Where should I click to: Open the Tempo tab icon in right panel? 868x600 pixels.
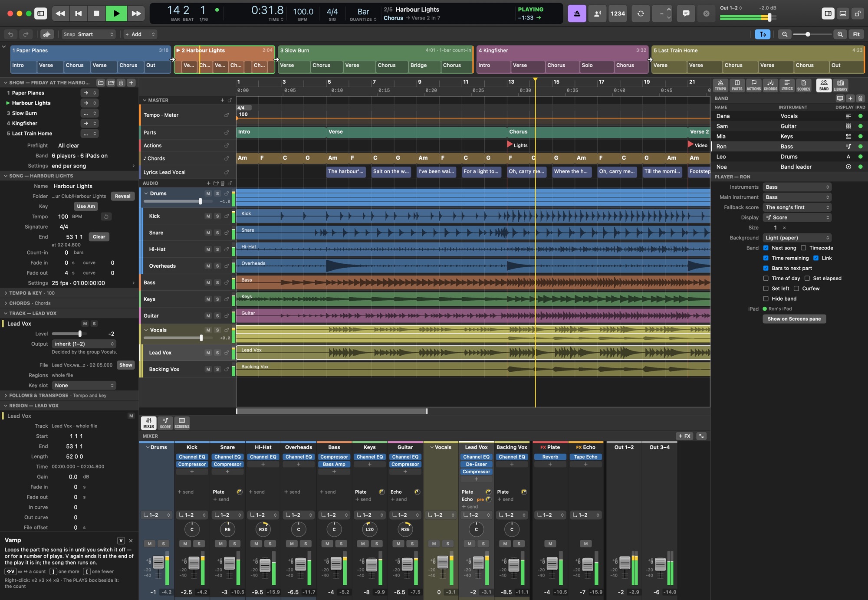720,85
